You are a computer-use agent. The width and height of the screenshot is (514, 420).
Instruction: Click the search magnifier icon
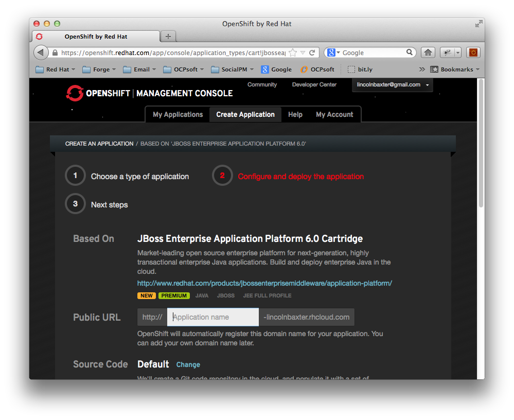pos(410,52)
